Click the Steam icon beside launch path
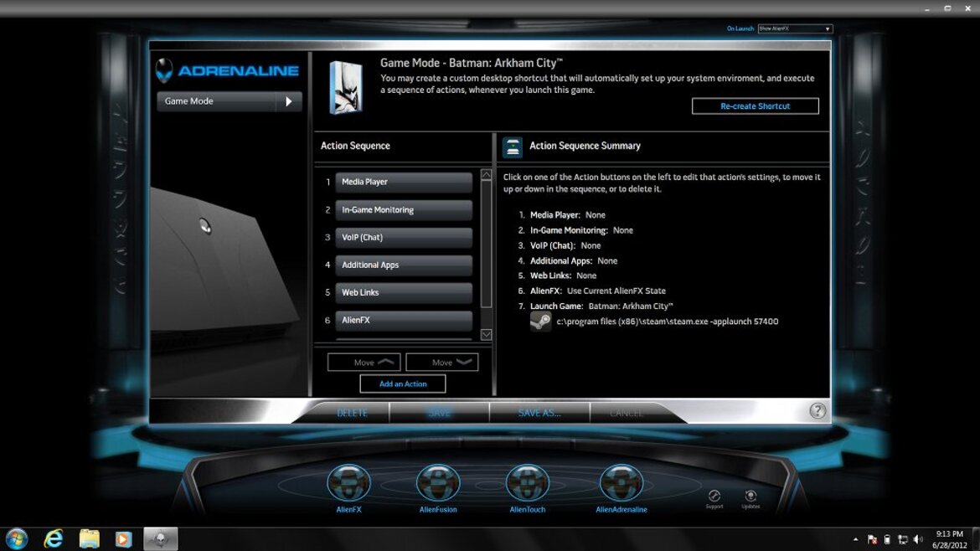This screenshot has height=551, width=980. pos(540,321)
